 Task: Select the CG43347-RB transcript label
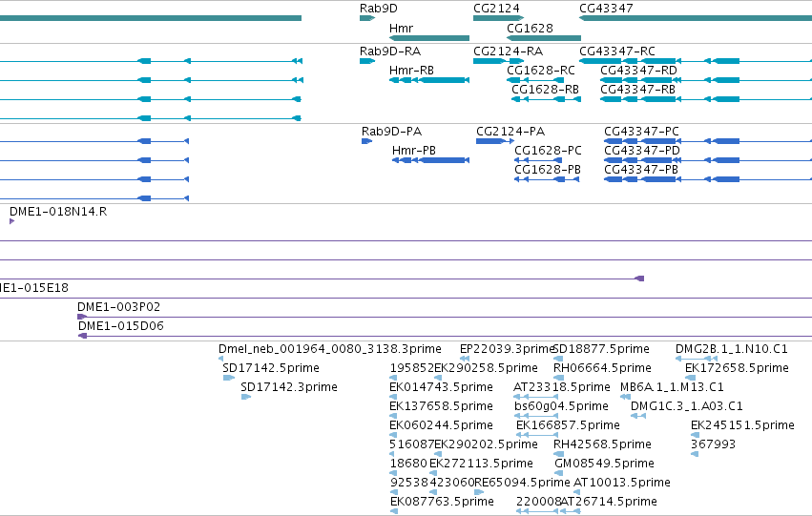click(637, 90)
